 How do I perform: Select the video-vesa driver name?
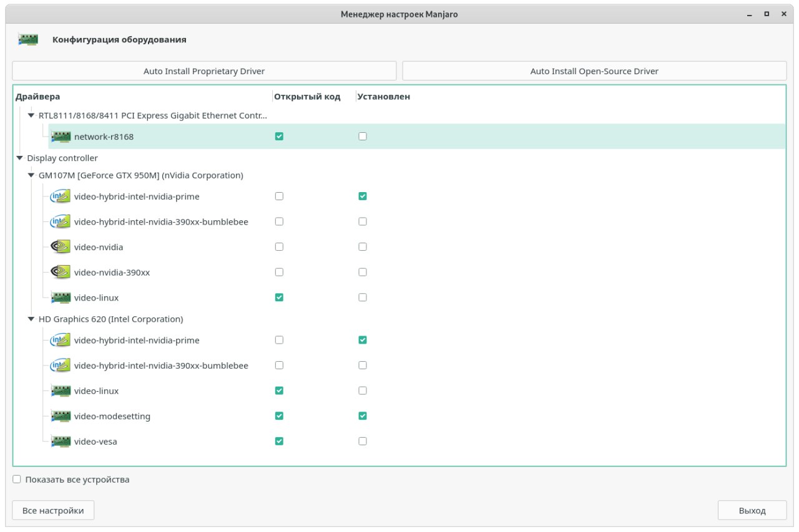pos(96,442)
